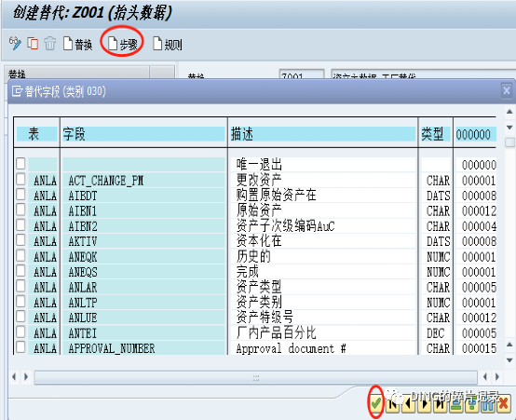
Task: Click the horizontal scrollbar thumb
Action: pos(256,377)
